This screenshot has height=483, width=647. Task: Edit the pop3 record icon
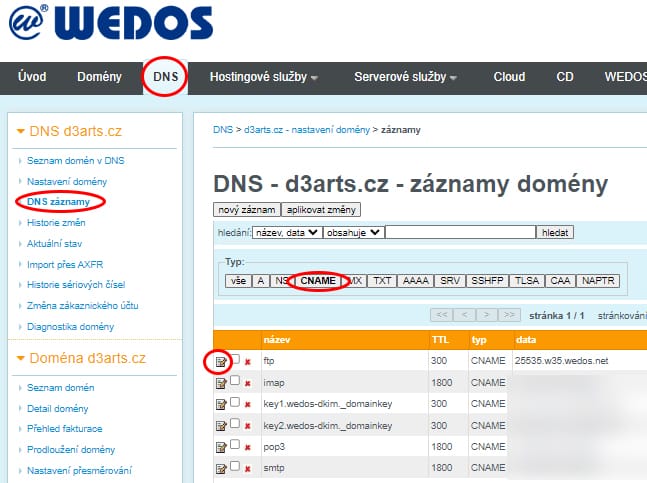221,447
